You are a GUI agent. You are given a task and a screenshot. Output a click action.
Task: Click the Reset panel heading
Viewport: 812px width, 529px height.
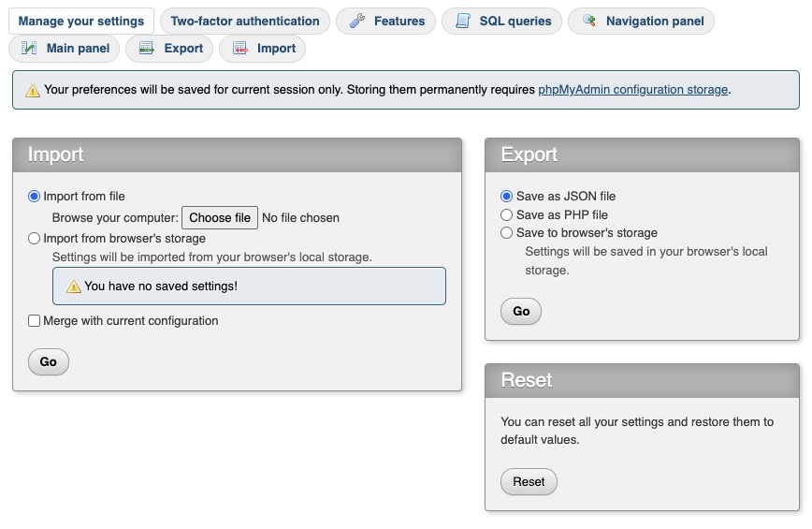tap(527, 380)
